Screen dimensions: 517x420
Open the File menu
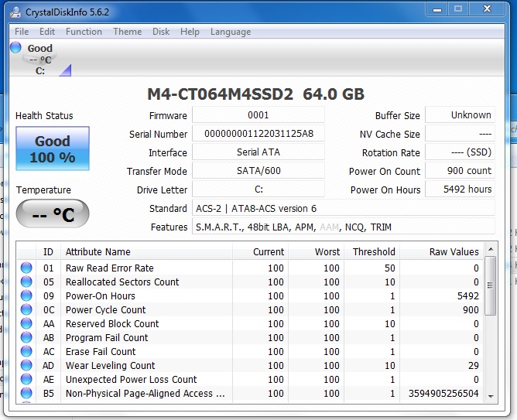pos(22,32)
